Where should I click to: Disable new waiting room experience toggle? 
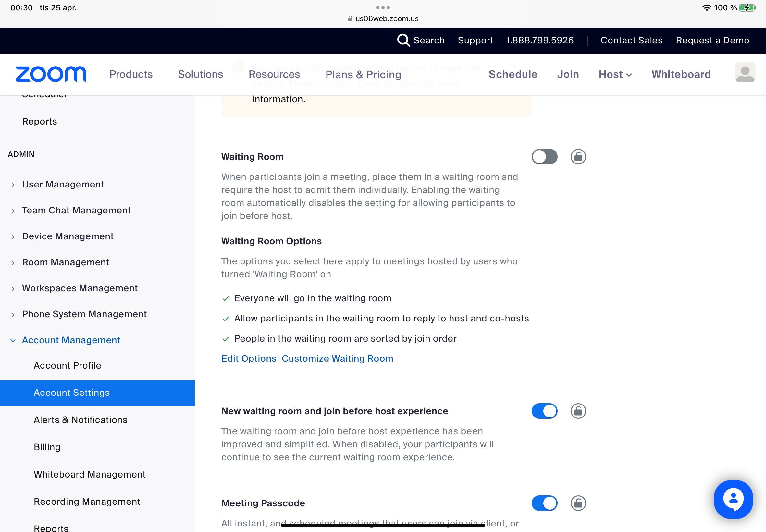pyautogui.click(x=544, y=411)
